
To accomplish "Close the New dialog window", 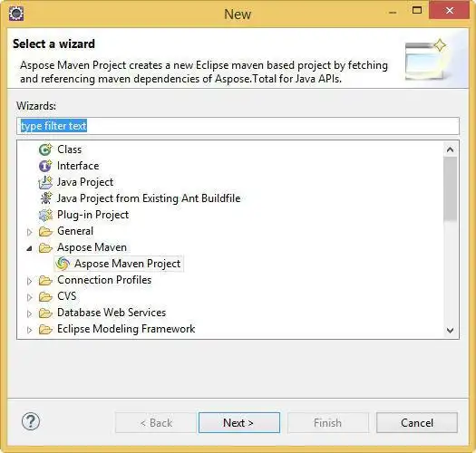I will point(450,10).
